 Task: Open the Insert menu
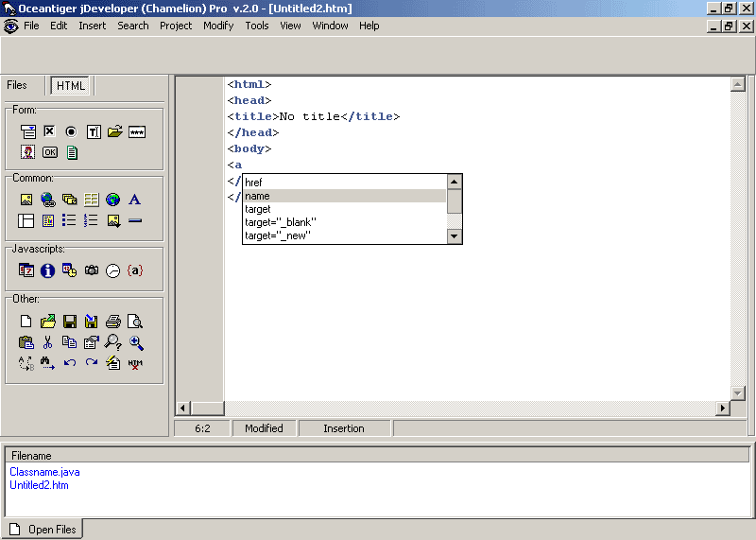click(x=92, y=26)
